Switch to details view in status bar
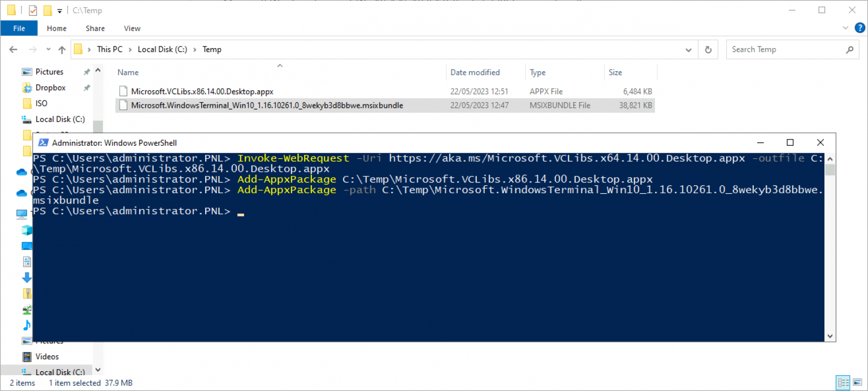Viewport: 868px width, 391px height. 843,383
